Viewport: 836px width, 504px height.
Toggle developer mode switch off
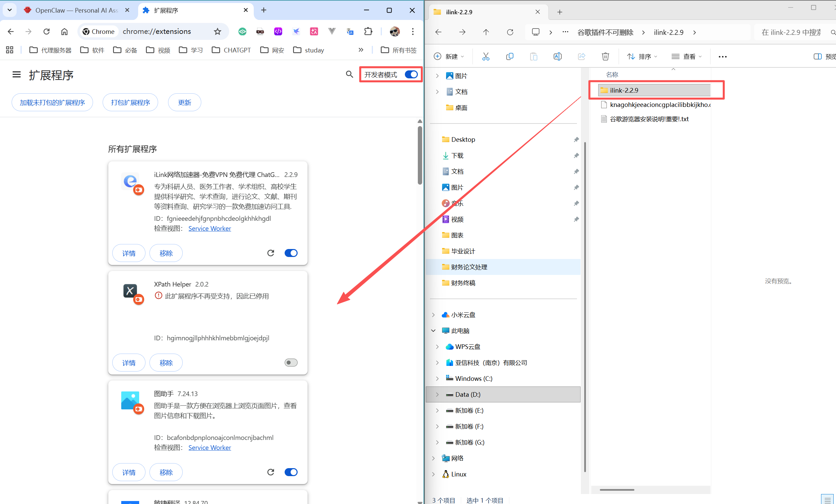(411, 74)
